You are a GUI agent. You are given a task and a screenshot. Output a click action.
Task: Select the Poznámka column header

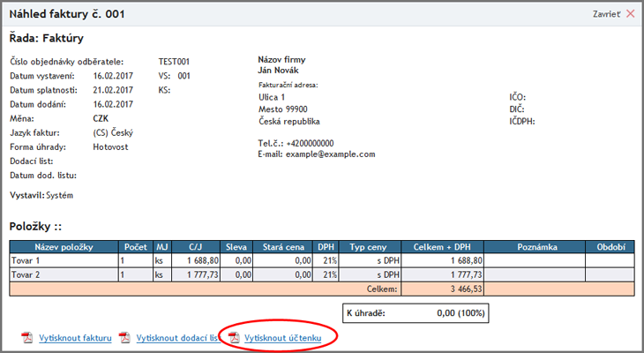point(536,247)
